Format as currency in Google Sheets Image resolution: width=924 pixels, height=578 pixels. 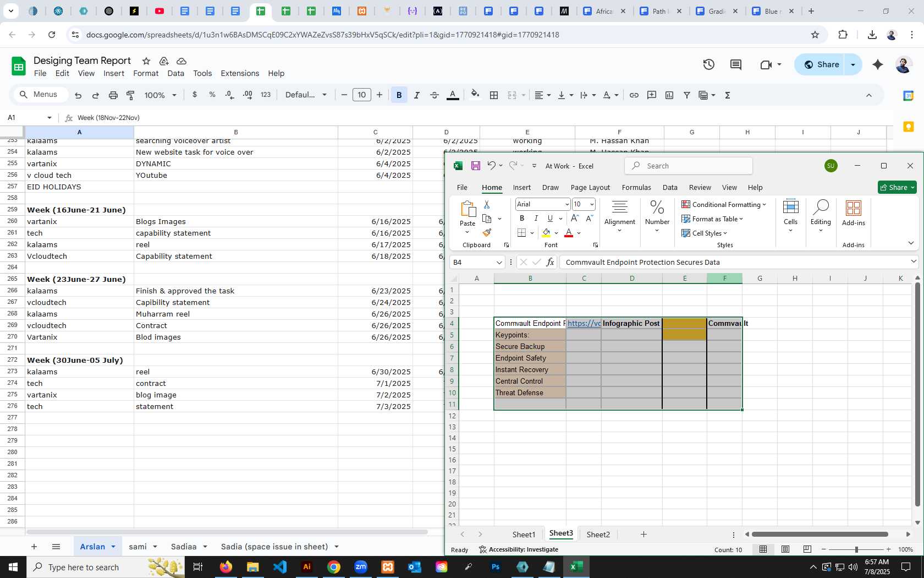point(195,95)
